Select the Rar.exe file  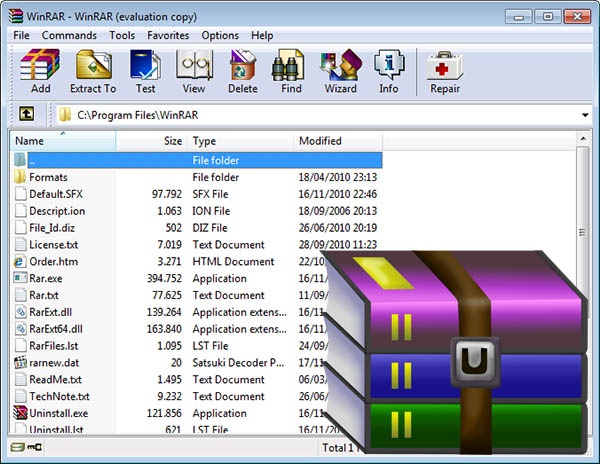click(45, 279)
